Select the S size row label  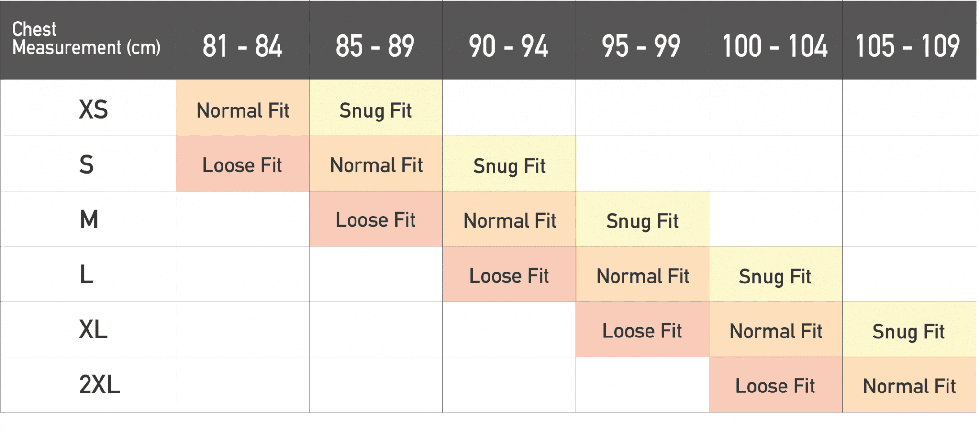pos(87,164)
